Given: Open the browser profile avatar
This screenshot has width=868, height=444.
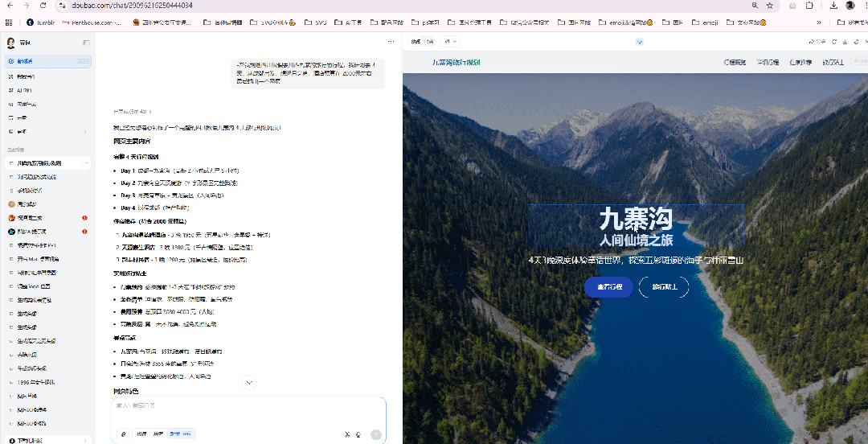Looking at the screenshot, I should pyautogui.click(x=850, y=6).
